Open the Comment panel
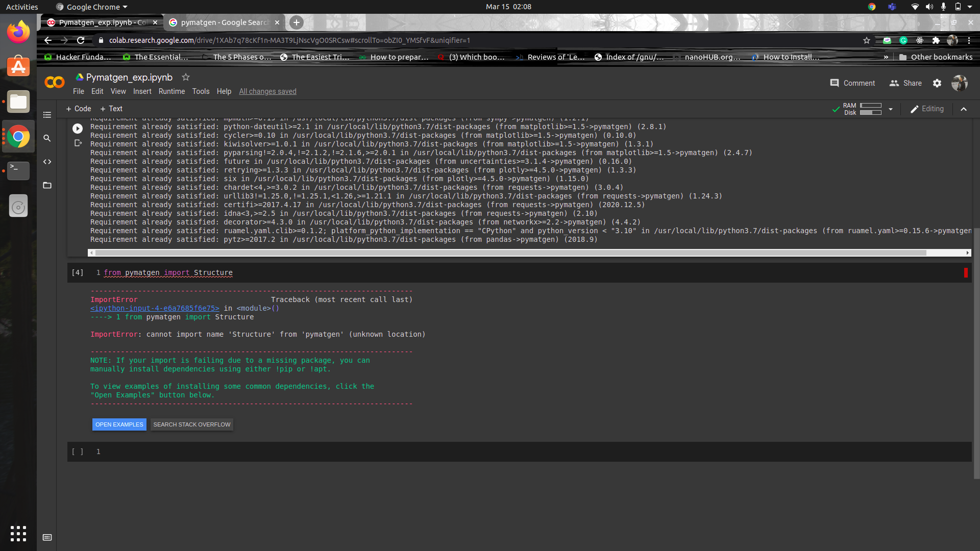The image size is (980, 551). pos(852,83)
